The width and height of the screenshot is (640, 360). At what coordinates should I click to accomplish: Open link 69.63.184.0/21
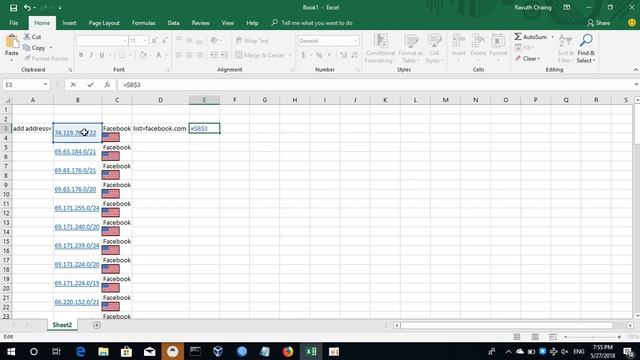tap(75, 151)
